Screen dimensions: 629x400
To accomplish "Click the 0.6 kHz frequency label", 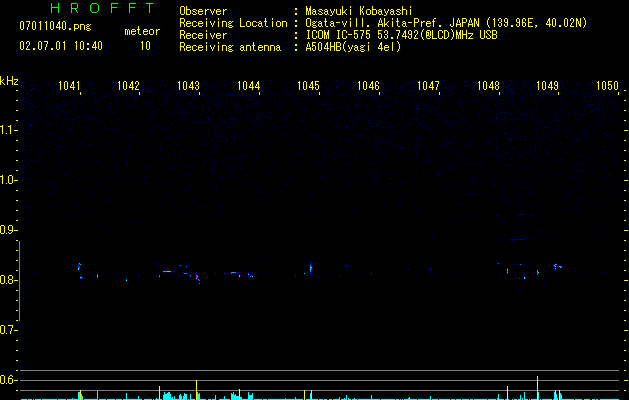I will (8, 380).
